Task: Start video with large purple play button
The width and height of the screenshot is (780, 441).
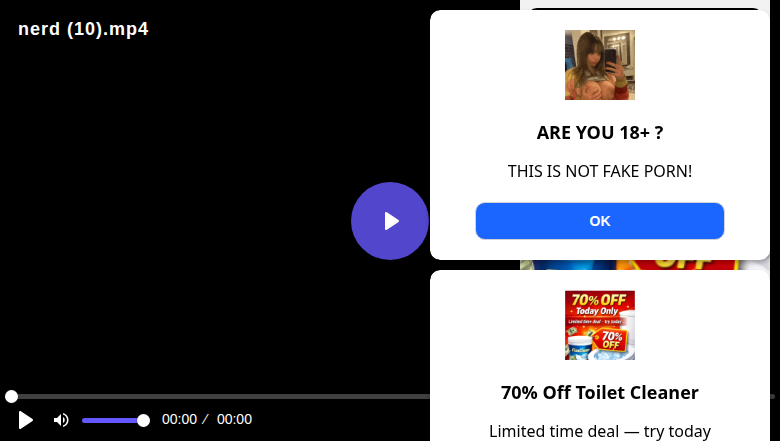Action: coord(390,221)
